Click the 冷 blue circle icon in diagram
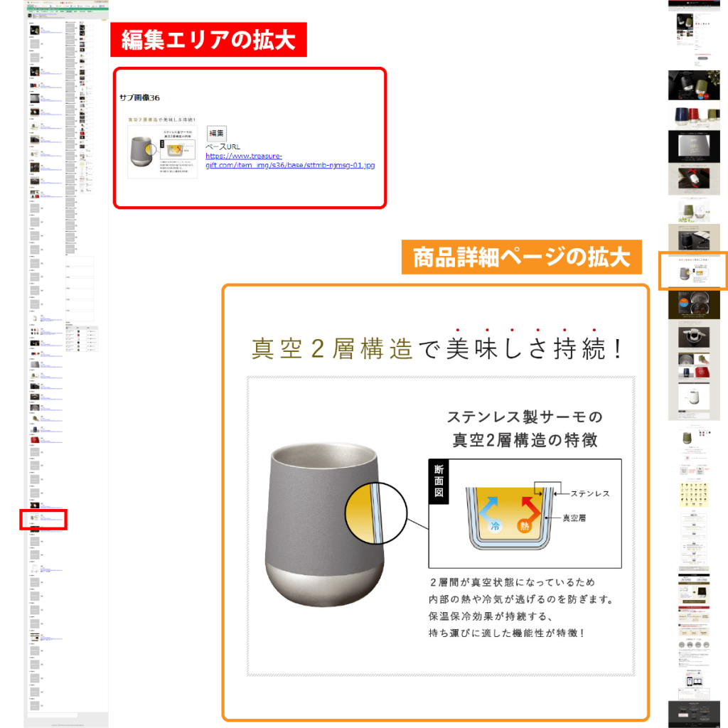 tap(495, 526)
